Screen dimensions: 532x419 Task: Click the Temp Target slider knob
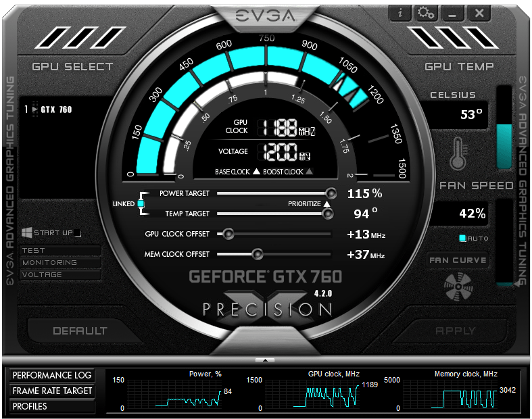(x=327, y=214)
